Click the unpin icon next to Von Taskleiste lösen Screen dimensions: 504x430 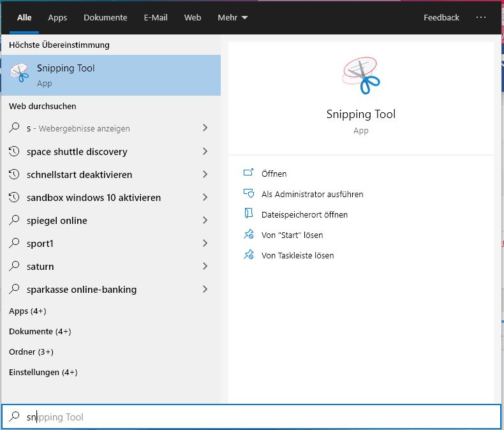(x=248, y=255)
